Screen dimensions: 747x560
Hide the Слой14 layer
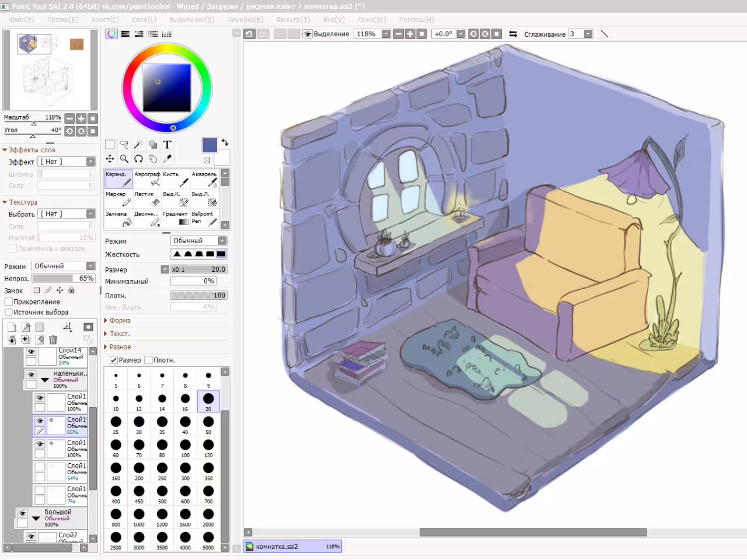(31, 352)
